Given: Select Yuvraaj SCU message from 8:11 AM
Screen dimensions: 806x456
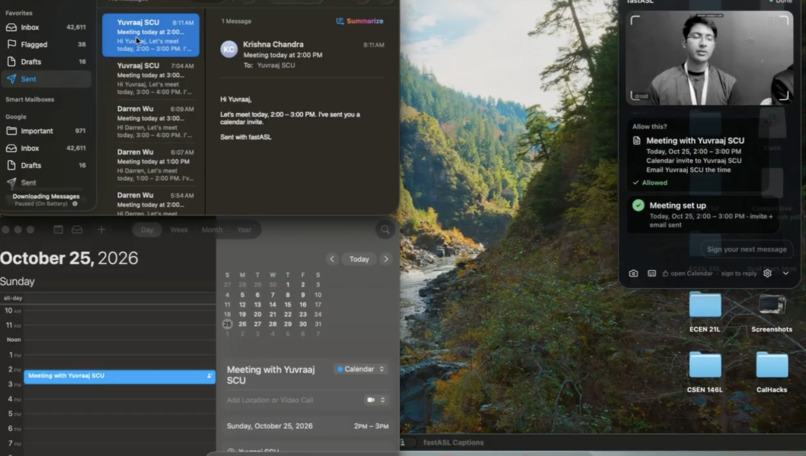Looking at the screenshot, I should (x=151, y=35).
